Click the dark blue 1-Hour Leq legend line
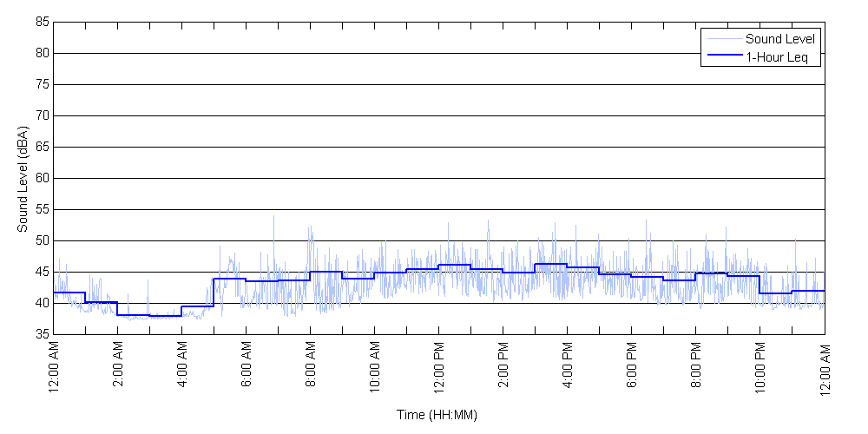The image size is (868, 434). point(724,57)
